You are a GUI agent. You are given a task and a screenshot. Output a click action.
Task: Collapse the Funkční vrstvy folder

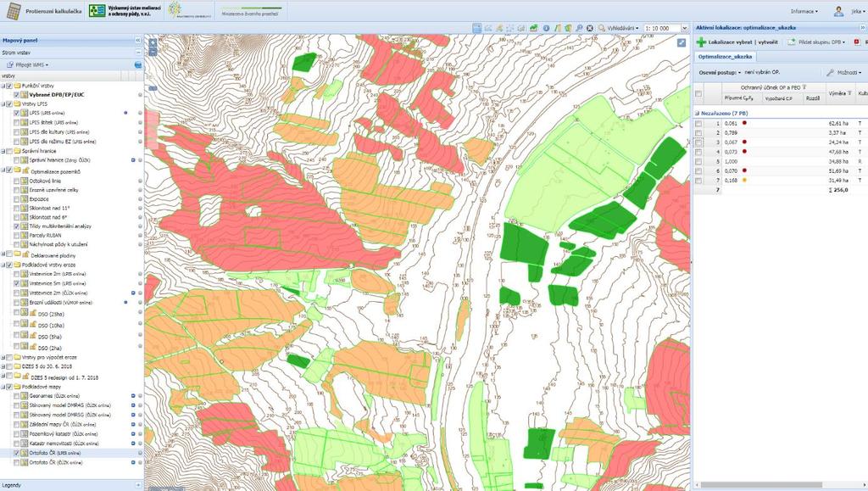pyautogui.click(x=3, y=86)
